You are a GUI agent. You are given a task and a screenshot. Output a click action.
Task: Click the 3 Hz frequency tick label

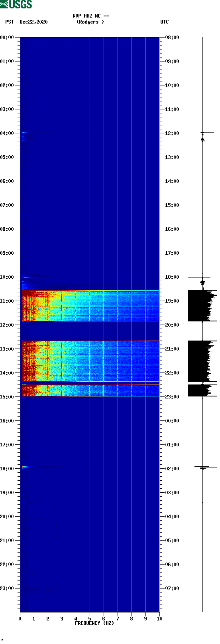click(62, 619)
